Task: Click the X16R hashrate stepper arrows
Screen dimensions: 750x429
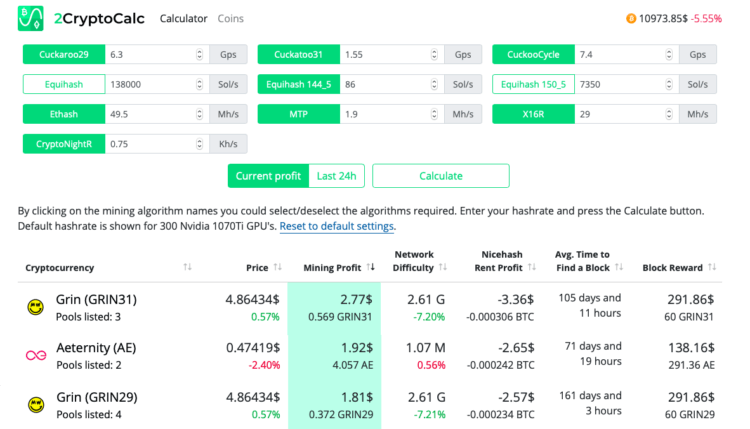Action: (x=669, y=114)
